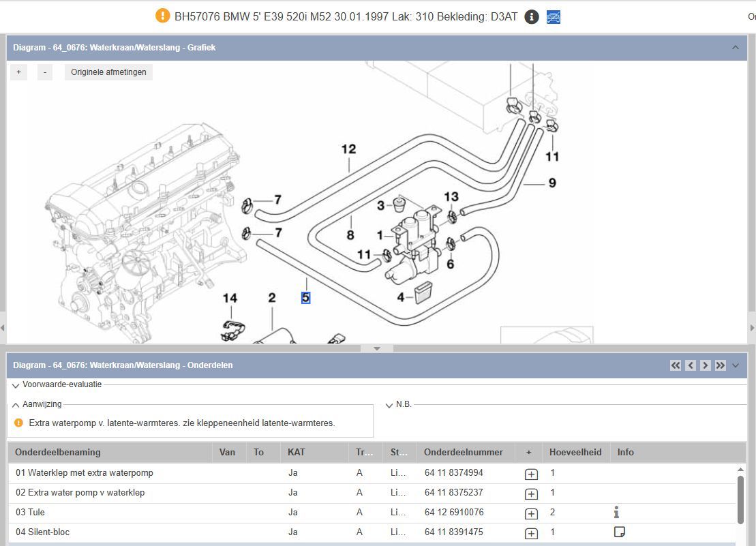This screenshot has width=756, height=546.
Task: Click the orange warning icon beside vehicle ID
Action: click(162, 16)
